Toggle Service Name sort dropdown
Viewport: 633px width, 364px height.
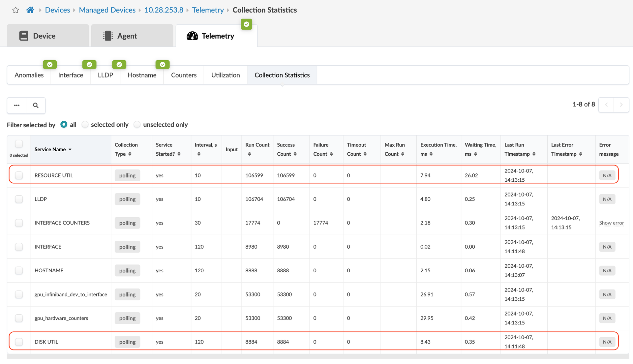(70, 150)
